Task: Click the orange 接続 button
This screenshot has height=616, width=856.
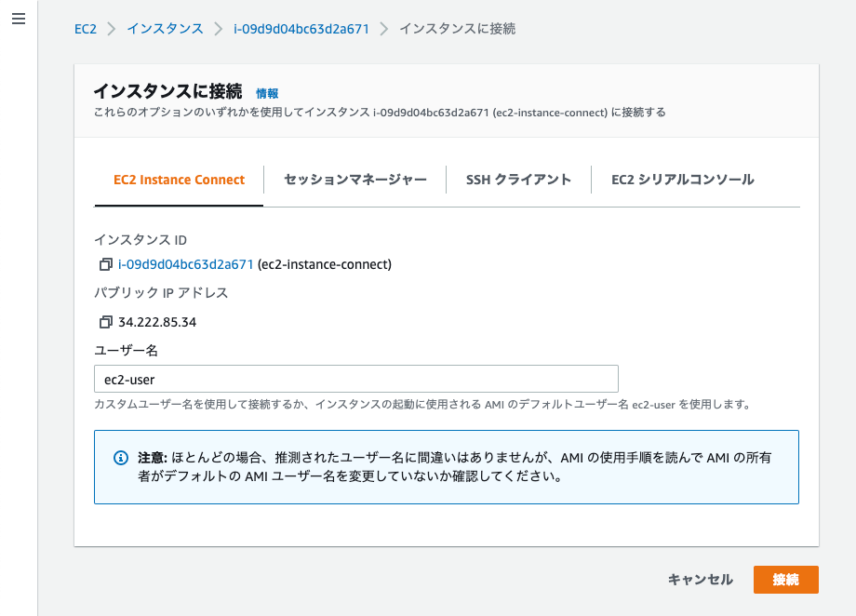Action: coord(785,579)
